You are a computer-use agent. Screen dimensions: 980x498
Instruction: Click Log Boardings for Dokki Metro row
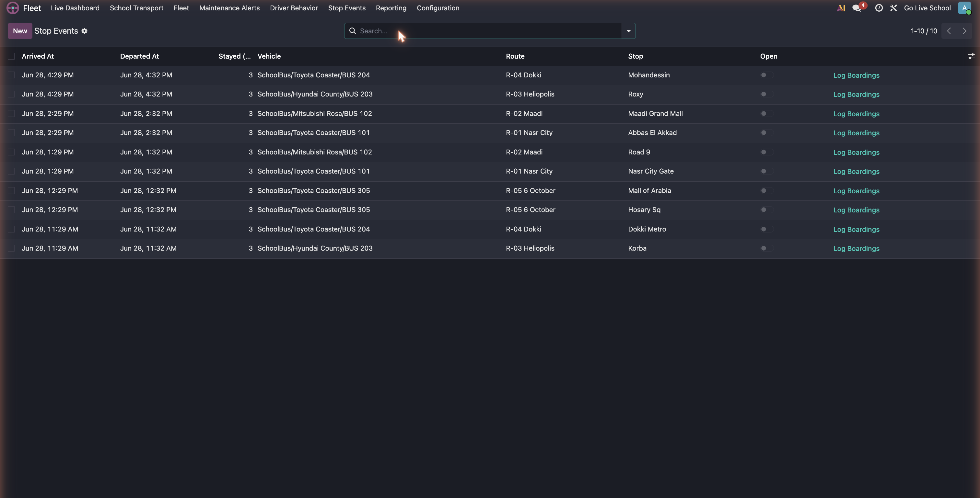coord(856,229)
